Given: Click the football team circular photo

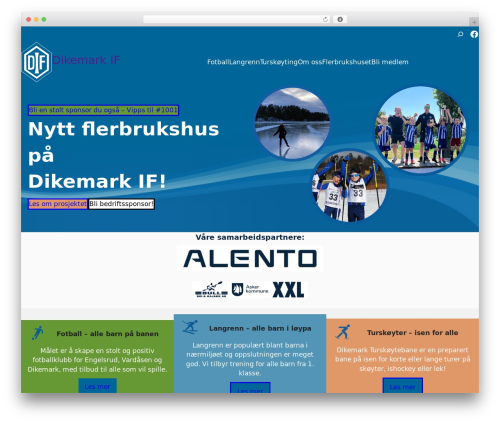Looking at the screenshot, I should (421, 130).
